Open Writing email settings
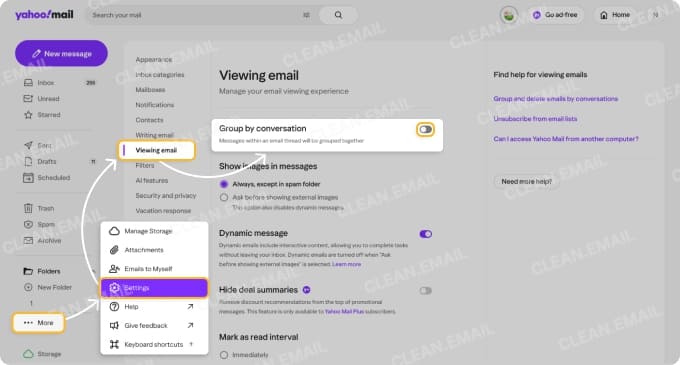Screen dimensions: 680x365 click(x=154, y=135)
